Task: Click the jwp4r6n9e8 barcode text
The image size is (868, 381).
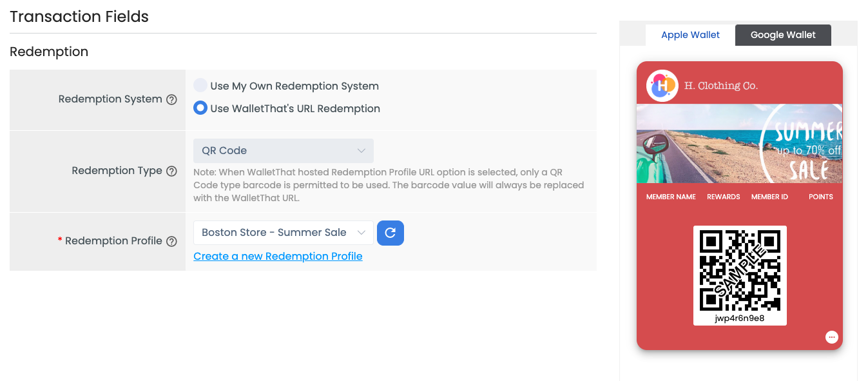Action: [x=740, y=318]
